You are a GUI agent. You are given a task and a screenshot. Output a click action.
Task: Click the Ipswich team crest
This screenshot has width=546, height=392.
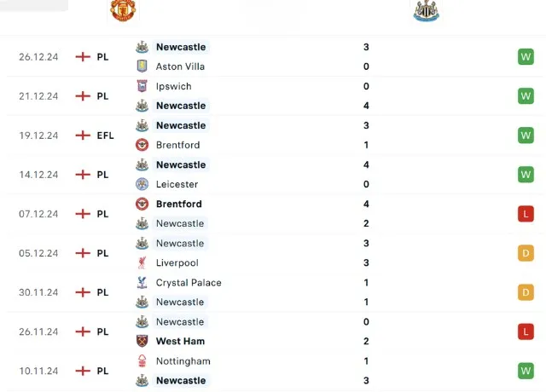(142, 86)
